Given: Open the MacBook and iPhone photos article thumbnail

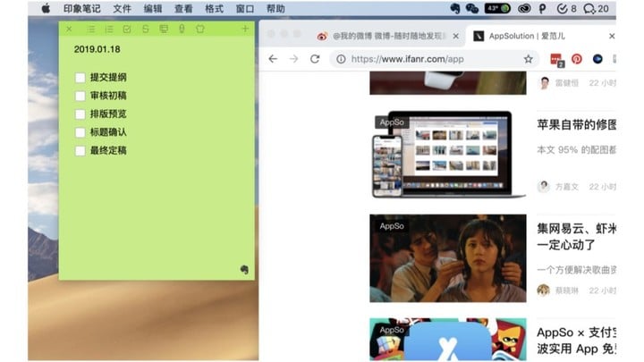Looking at the screenshot, I should 448,154.
